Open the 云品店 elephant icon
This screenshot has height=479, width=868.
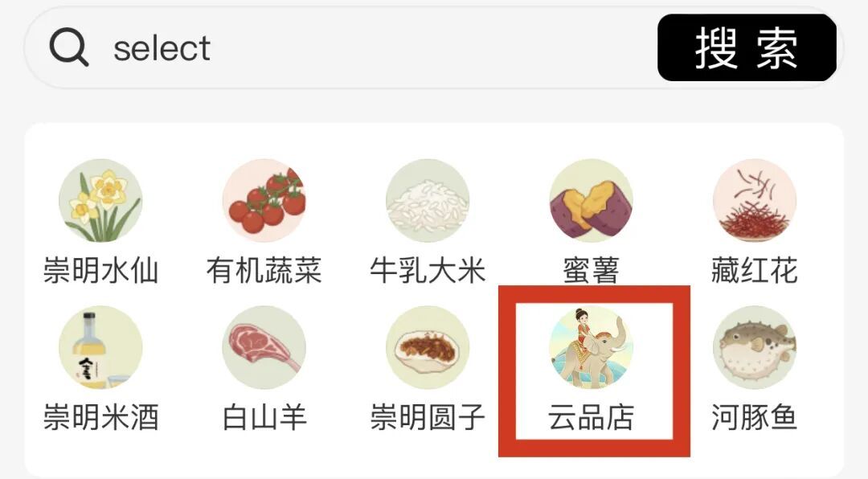click(x=591, y=347)
